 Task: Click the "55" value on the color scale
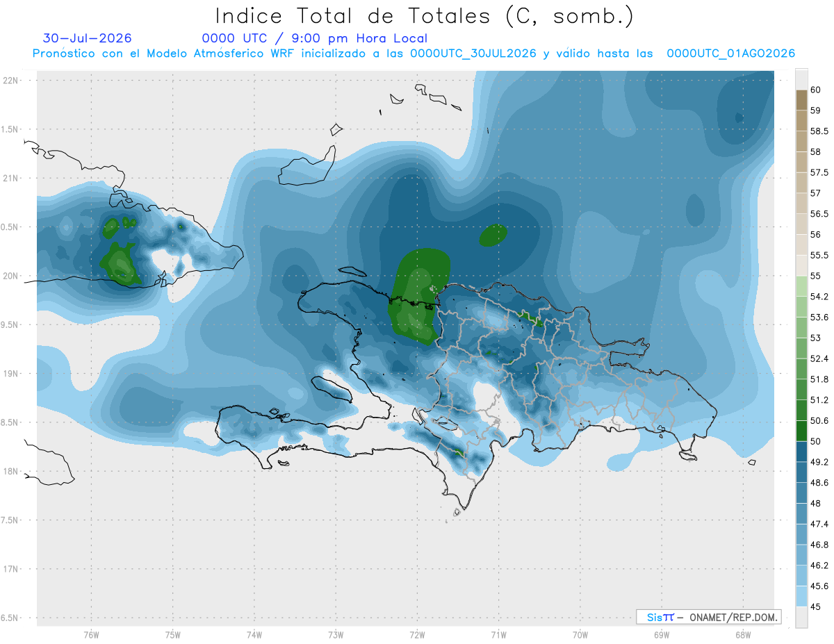[x=816, y=276]
